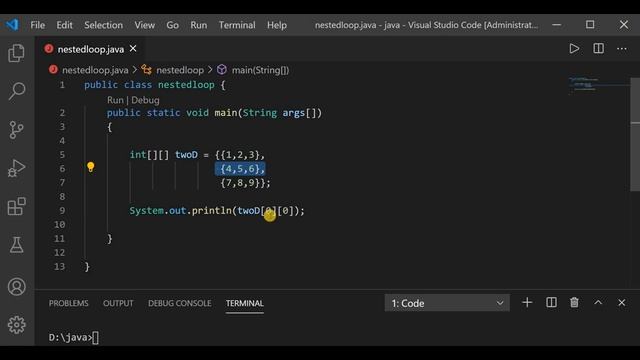
Task: Click line number 13 in the gutter
Action: (60, 267)
